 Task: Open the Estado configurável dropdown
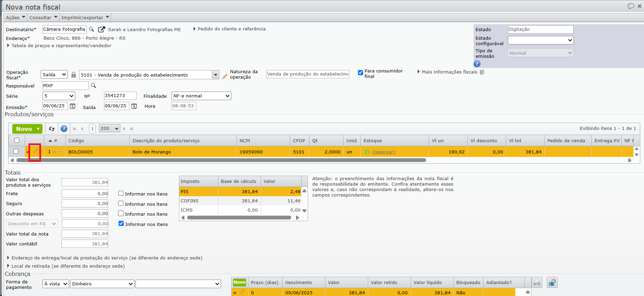coord(541,40)
